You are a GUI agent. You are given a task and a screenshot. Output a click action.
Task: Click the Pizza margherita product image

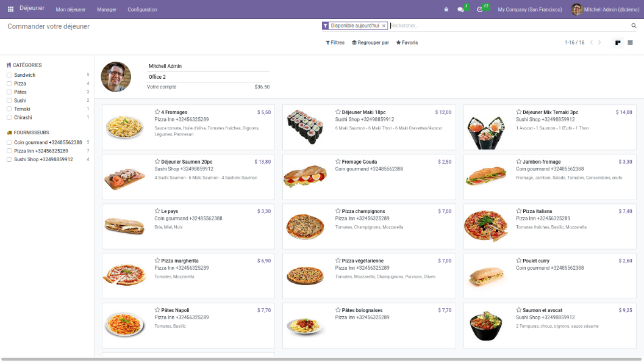pos(124,275)
